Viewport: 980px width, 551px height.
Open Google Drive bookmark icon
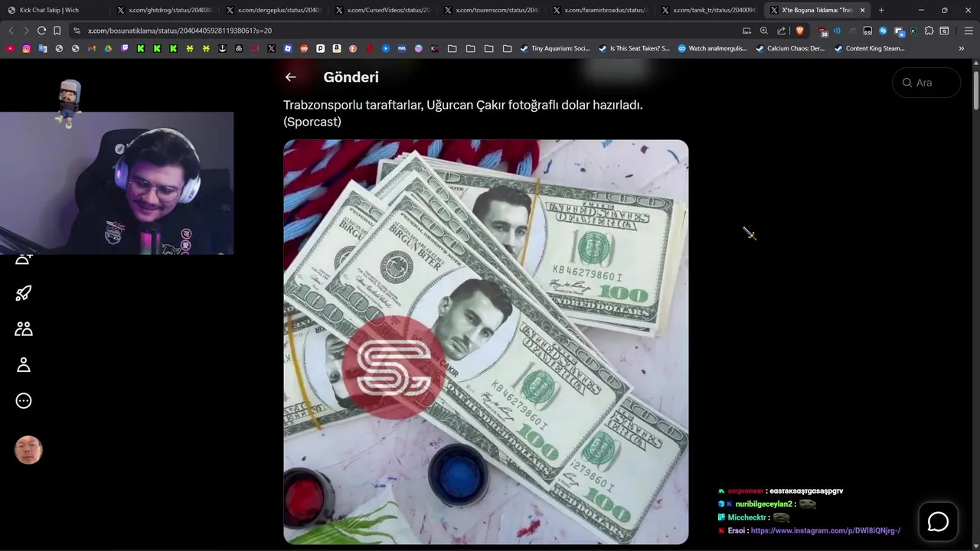pos(108,48)
